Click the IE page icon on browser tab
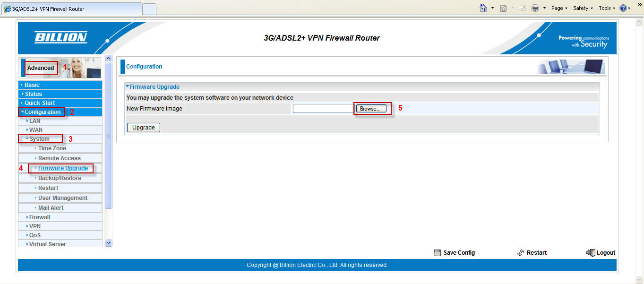Screen dimensions: 644x284 [x=7, y=9]
